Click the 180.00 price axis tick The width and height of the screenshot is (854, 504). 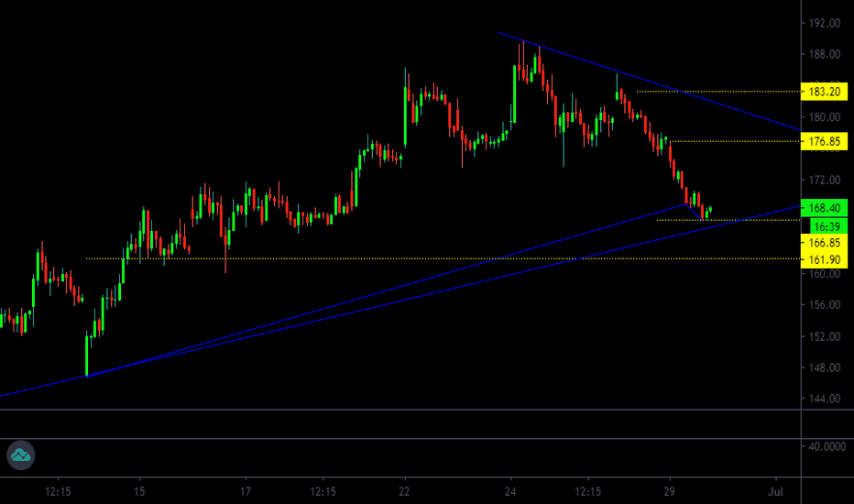(825, 117)
